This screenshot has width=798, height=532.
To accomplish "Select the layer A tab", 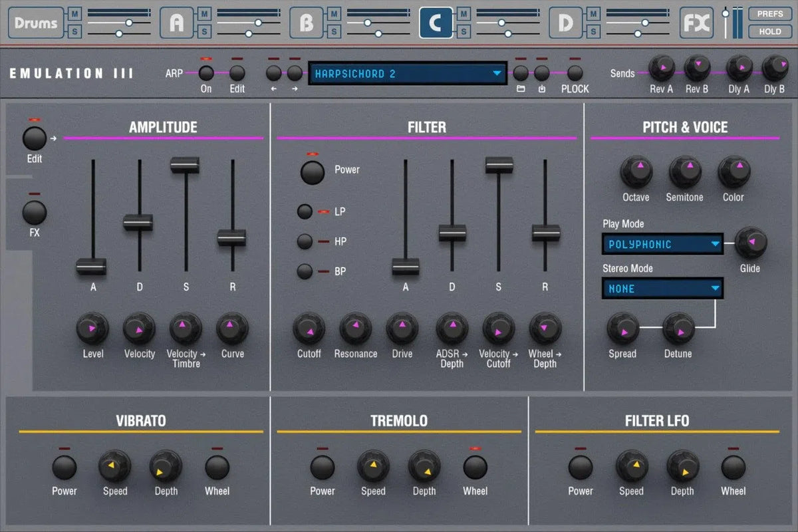I will click(176, 23).
